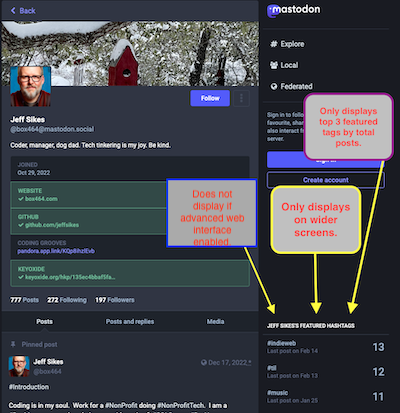Image resolution: width=400 pixels, height=413 pixels.
Task: Select the Explore hashtag icon
Action: [274, 44]
